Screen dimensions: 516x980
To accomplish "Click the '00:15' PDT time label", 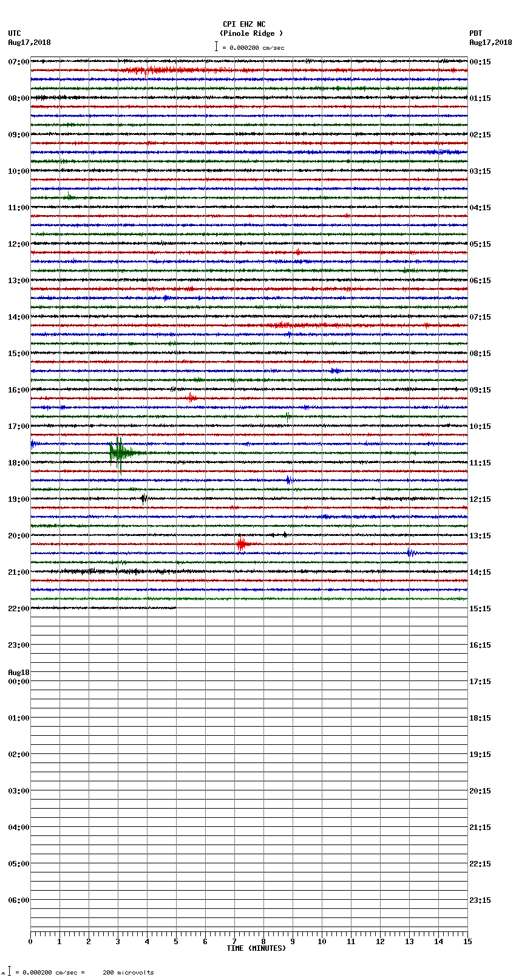I will pos(480,62).
